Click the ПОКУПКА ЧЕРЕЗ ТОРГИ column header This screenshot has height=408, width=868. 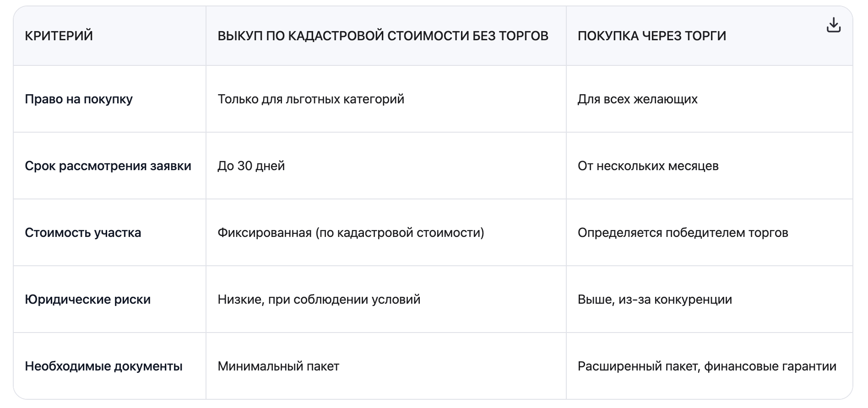click(651, 36)
